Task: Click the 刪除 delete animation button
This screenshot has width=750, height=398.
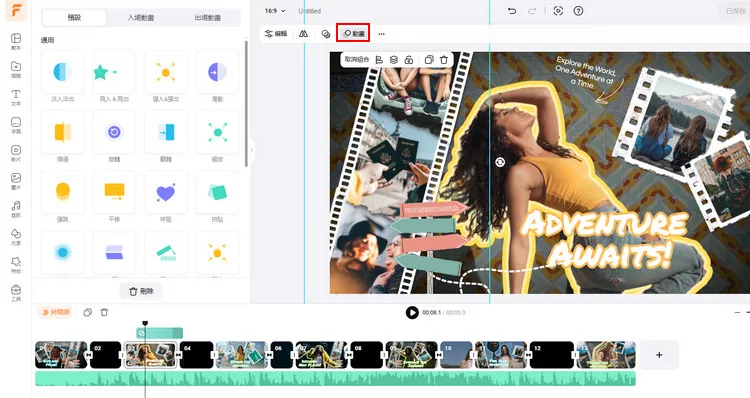Action: [141, 291]
